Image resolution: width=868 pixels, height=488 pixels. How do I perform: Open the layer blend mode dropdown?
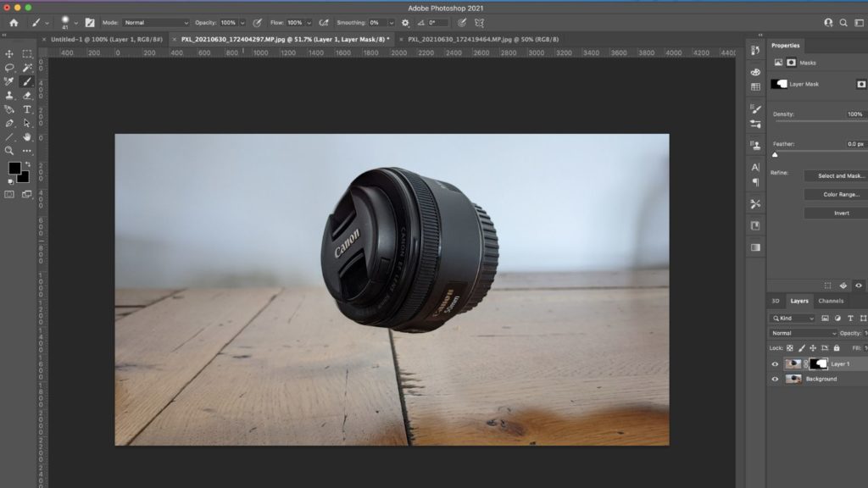(x=804, y=333)
